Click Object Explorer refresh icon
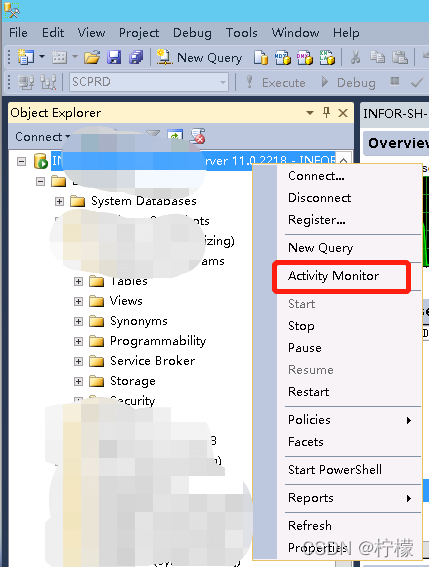429x567 pixels. 175,136
